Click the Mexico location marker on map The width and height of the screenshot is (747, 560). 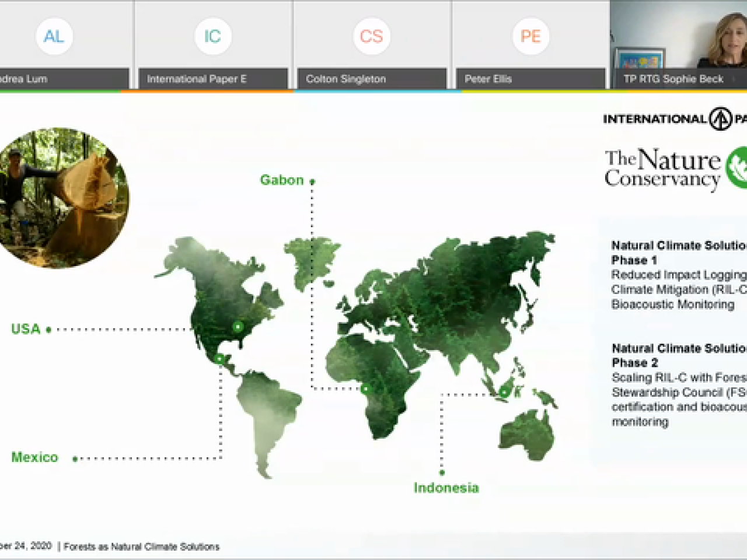pyautogui.click(x=219, y=359)
